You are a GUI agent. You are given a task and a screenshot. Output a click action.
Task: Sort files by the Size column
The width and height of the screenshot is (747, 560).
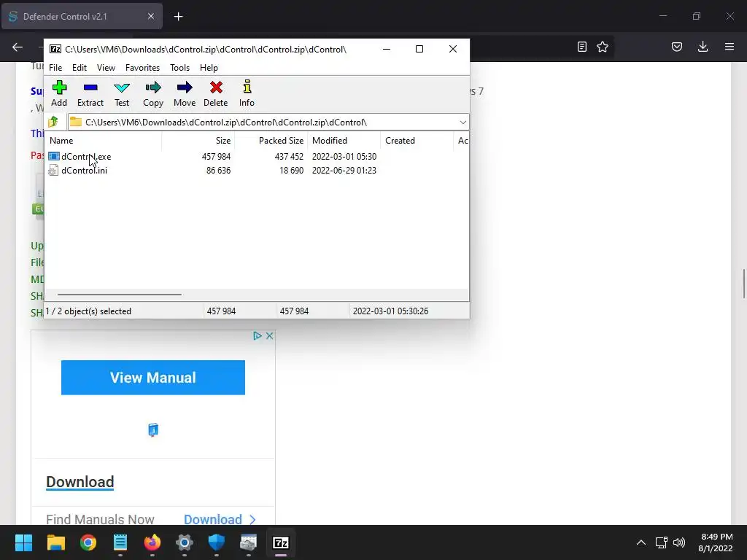(x=198, y=141)
